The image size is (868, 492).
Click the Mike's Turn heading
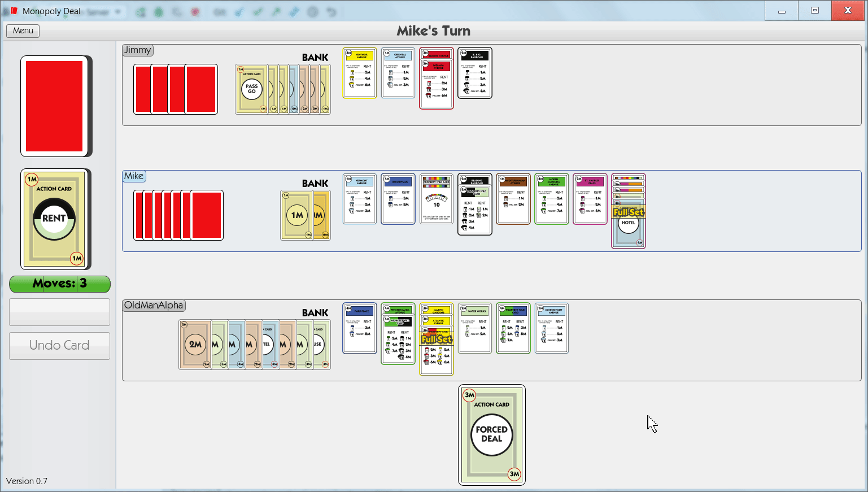click(x=434, y=31)
